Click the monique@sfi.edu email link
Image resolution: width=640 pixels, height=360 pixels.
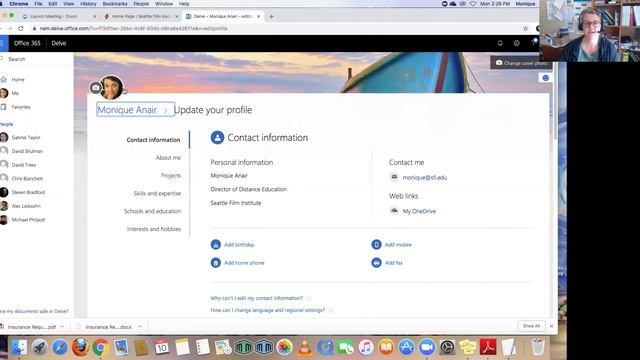point(424,178)
